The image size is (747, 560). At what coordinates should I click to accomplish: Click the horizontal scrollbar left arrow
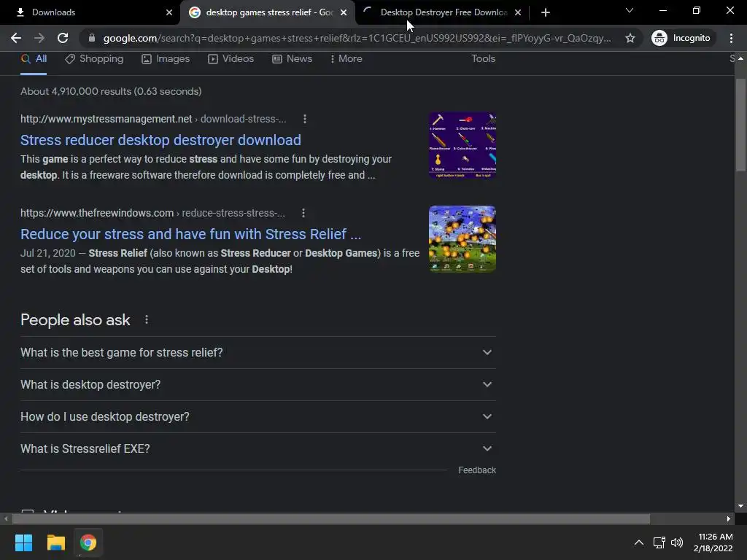click(6, 518)
